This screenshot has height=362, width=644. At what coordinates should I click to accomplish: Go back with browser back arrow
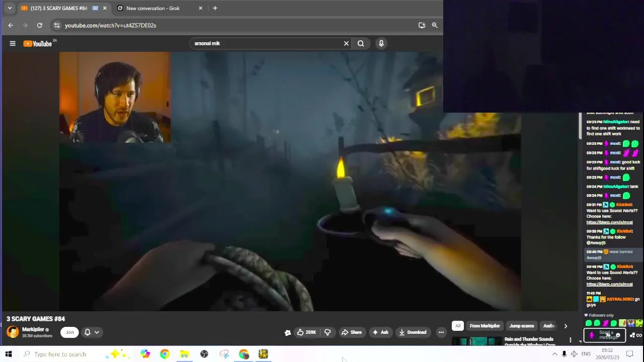pyautogui.click(x=11, y=25)
